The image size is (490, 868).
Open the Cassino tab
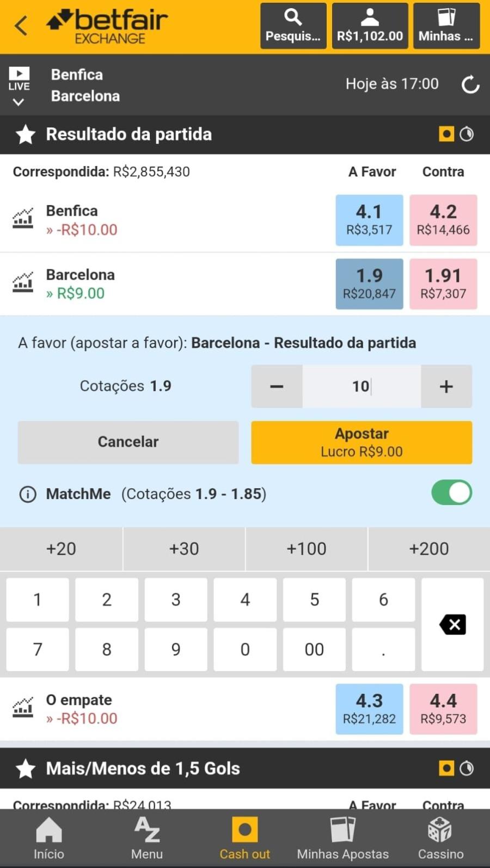pyautogui.click(x=440, y=838)
